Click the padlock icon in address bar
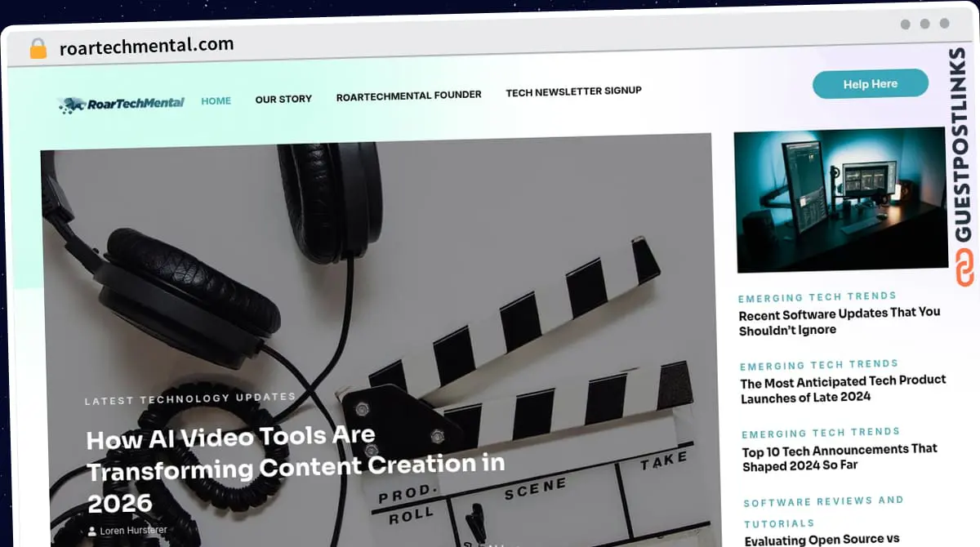 (x=38, y=48)
